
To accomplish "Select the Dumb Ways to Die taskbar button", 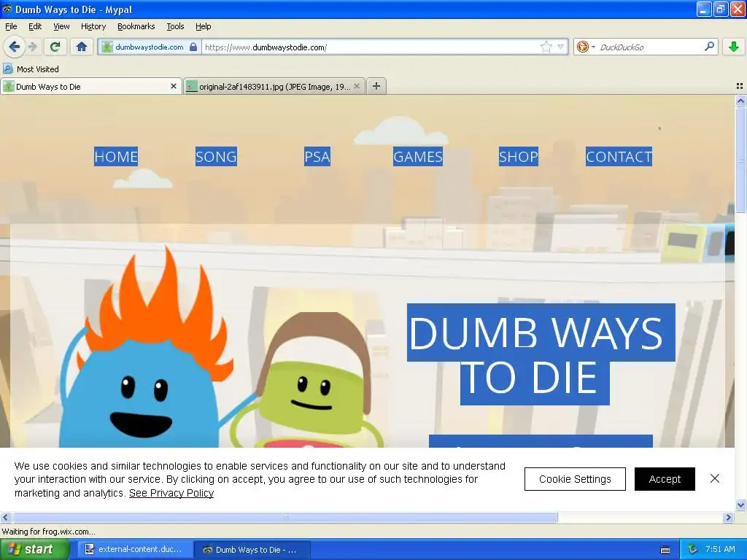I will point(252,550).
